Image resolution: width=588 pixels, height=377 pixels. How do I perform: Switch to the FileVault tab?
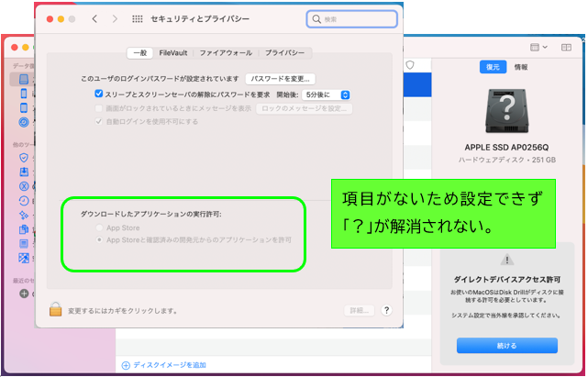point(172,53)
